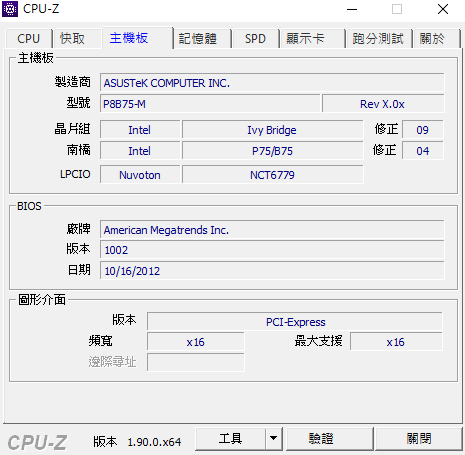
Task: Click chipset revision value 09
Action: tap(423, 129)
